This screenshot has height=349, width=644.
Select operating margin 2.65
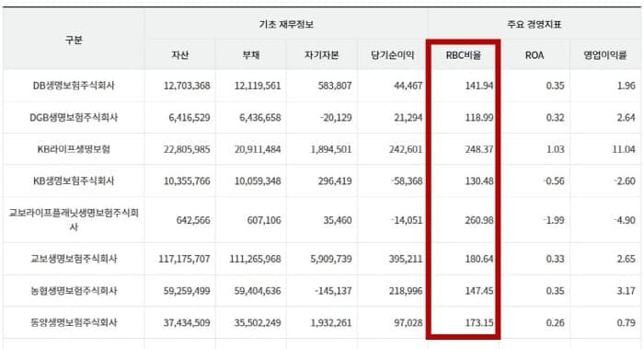pyautogui.click(x=627, y=259)
